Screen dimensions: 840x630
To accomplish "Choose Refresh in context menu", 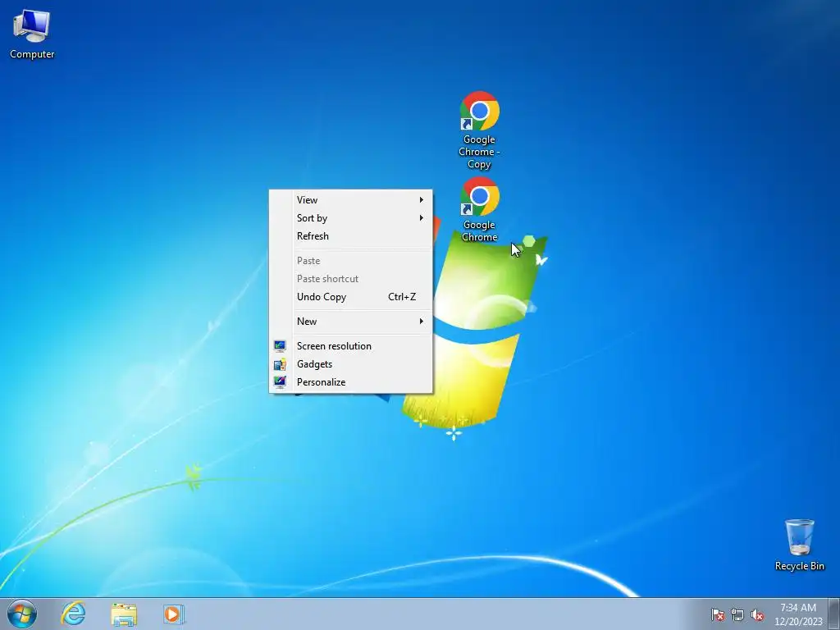I will 351,236.
